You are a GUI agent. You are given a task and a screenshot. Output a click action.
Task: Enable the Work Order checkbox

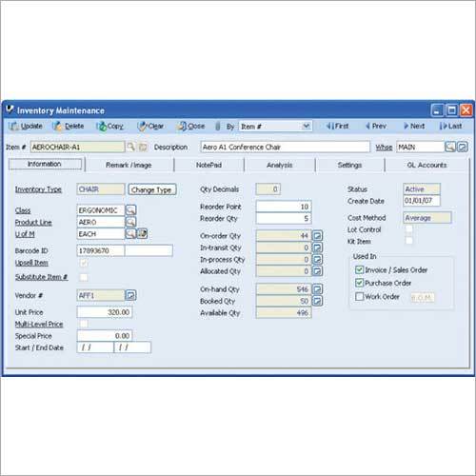pos(359,296)
